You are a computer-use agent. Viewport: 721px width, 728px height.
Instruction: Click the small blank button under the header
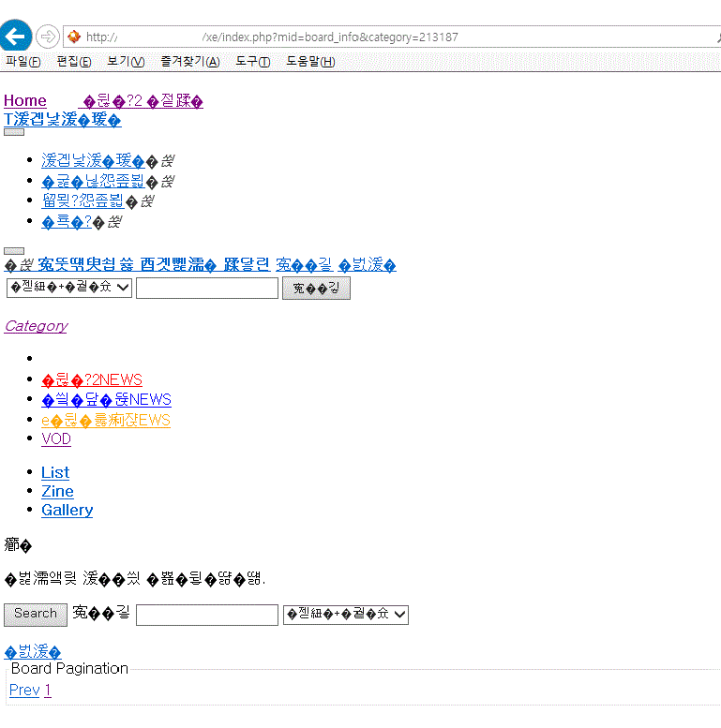[14, 132]
